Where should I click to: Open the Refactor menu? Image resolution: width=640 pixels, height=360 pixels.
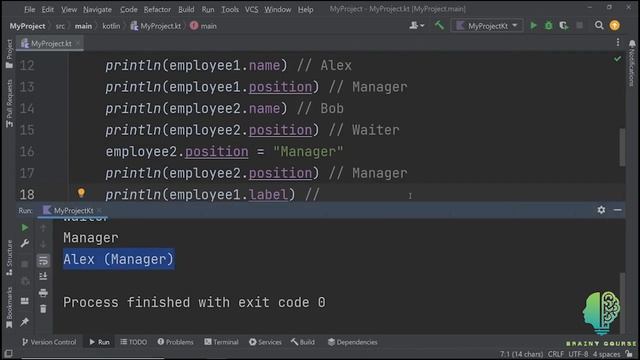coord(157,9)
